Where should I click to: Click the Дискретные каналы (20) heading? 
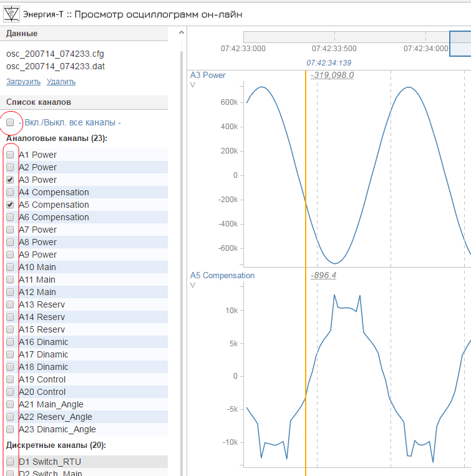tap(56, 445)
